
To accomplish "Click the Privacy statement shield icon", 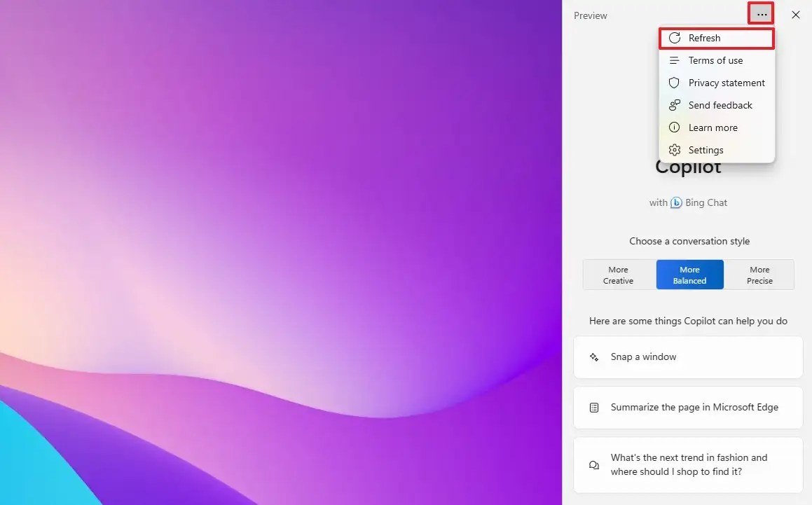I will pyautogui.click(x=674, y=83).
